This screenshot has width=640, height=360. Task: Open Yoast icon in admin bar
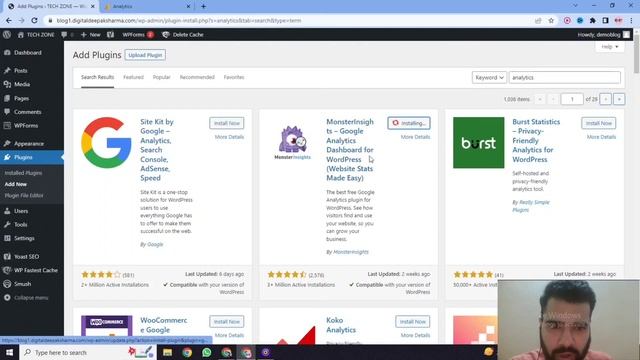pos(111,35)
